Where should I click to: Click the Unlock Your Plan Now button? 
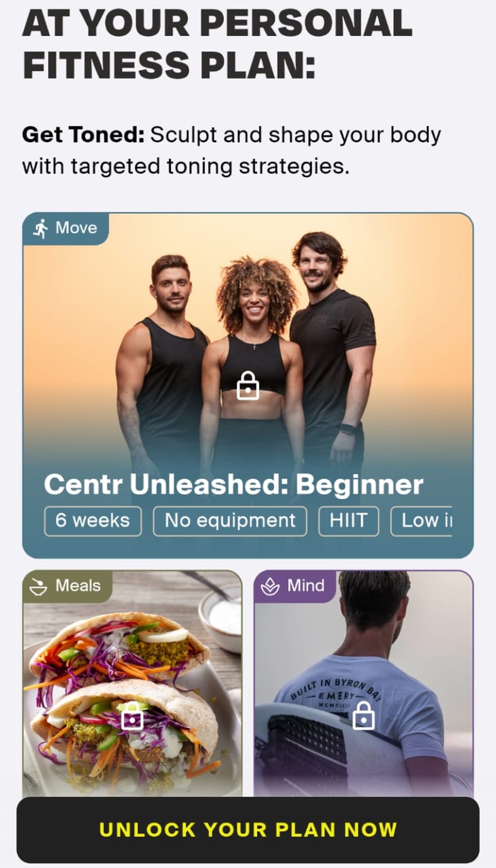[248, 830]
